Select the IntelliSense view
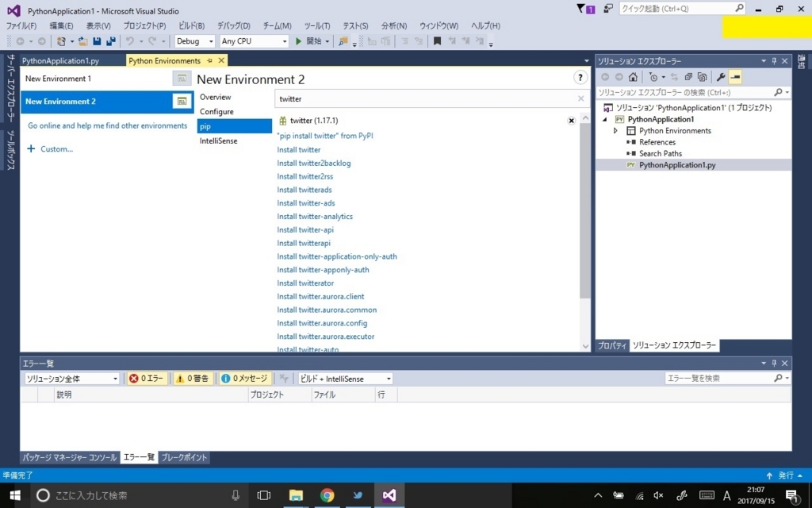This screenshot has width=812, height=508. (x=219, y=140)
